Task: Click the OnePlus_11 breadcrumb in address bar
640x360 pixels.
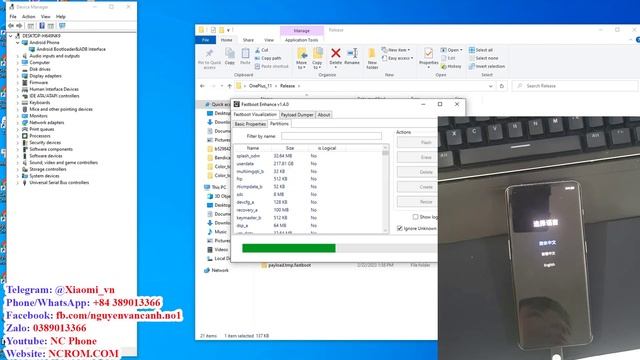Action: tap(260, 86)
